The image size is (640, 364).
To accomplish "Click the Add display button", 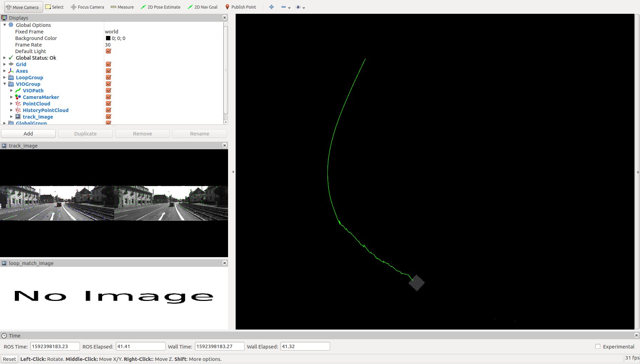I will [28, 134].
